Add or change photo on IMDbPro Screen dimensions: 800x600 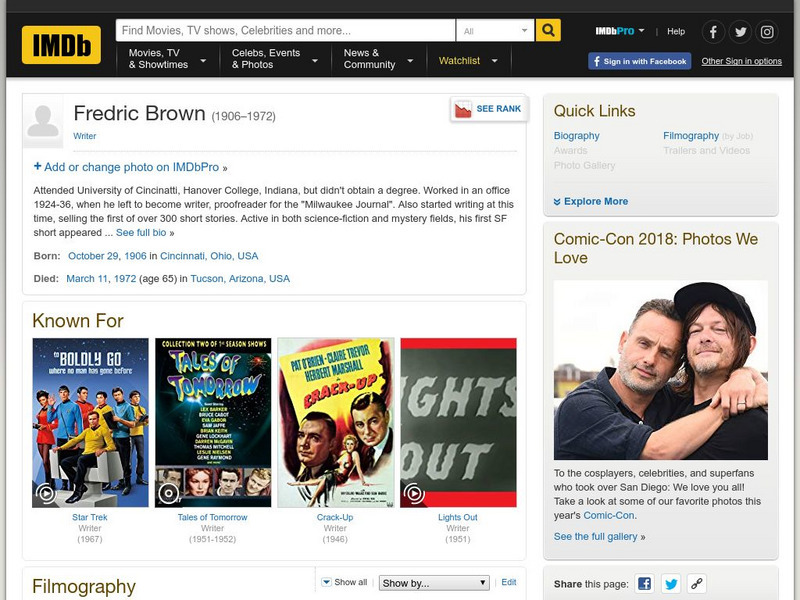(x=131, y=167)
